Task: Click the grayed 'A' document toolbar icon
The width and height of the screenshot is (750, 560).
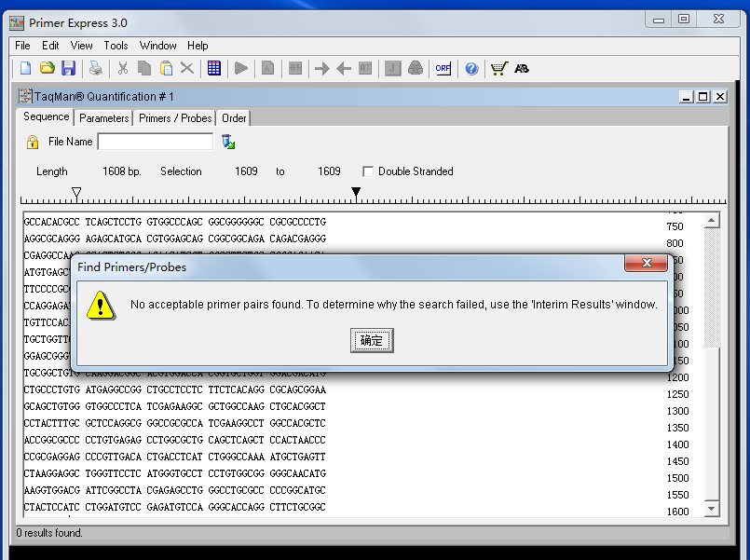Action: 268,68
